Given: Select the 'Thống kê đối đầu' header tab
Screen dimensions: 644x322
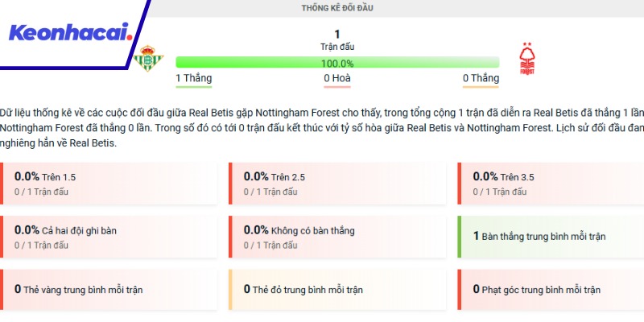Looking at the screenshot, I should (336, 8).
